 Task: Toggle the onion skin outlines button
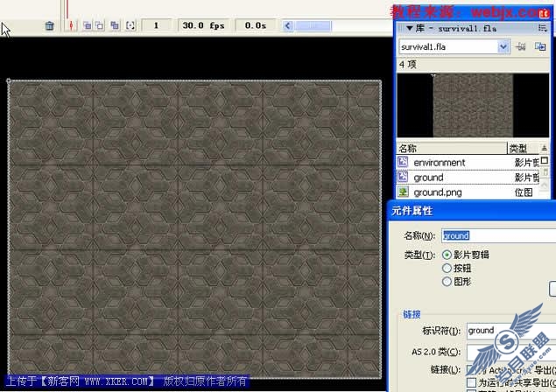point(100,25)
